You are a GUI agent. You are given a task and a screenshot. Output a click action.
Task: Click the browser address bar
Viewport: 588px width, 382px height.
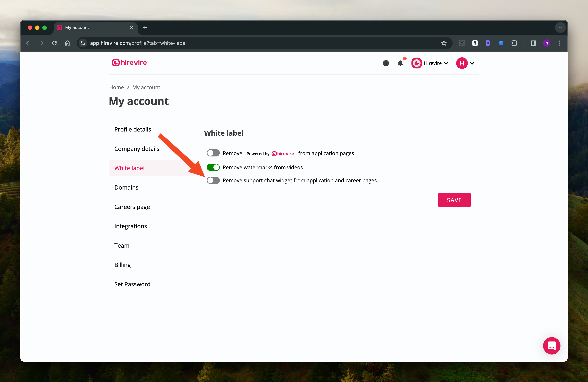point(247,43)
